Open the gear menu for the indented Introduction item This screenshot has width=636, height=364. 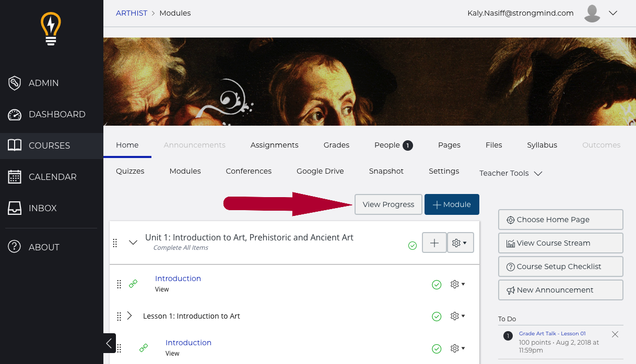[x=458, y=348]
